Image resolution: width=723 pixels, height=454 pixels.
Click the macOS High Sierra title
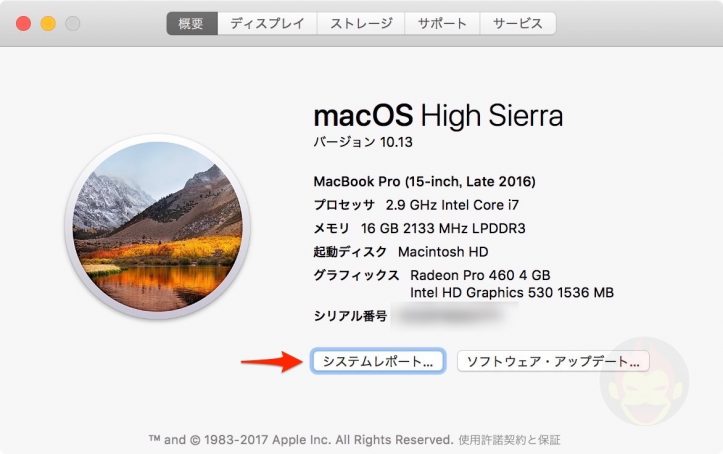coord(438,115)
